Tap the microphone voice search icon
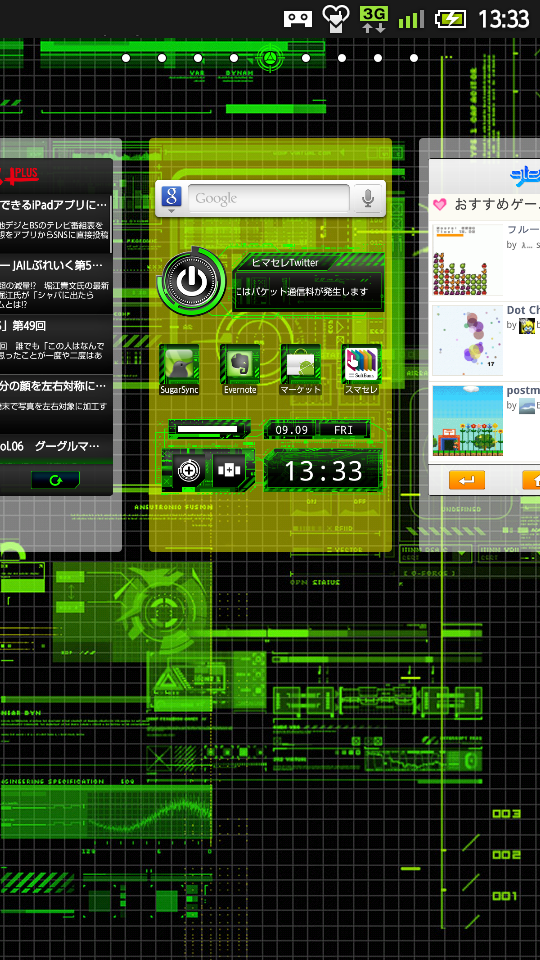 [x=367, y=198]
